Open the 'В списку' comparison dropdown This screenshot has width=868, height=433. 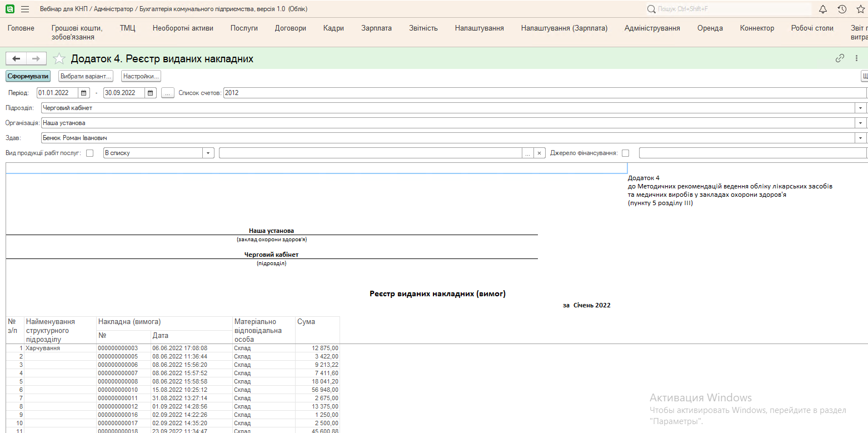tap(208, 153)
